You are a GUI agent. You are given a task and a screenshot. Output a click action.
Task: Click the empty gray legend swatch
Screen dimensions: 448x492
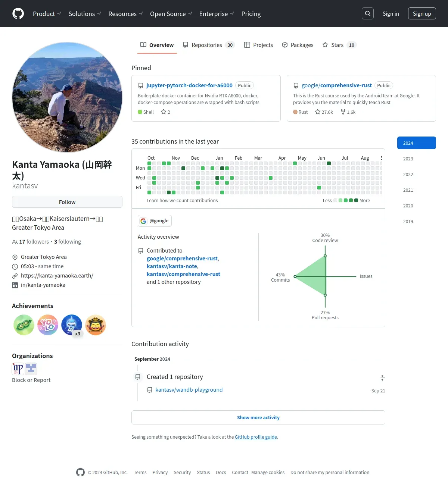(x=335, y=200)
